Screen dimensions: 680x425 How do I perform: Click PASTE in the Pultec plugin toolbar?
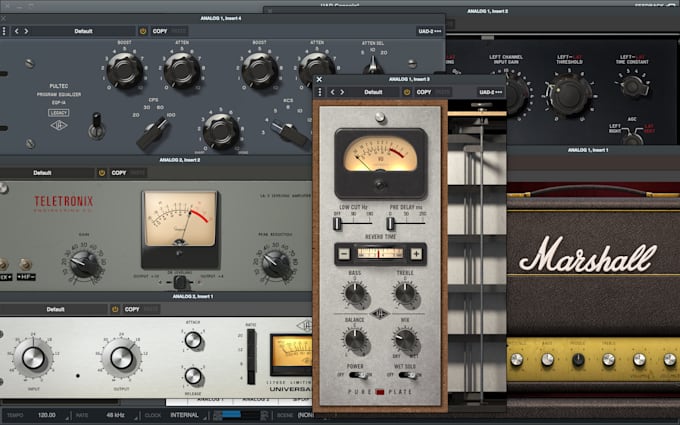coord(178,31)
